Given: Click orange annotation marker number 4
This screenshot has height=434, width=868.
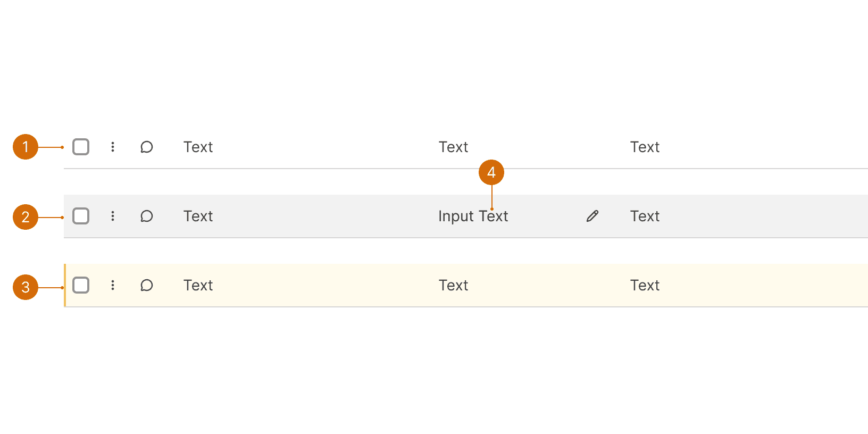Looking at the screenshot, I should [x=491, y=172].
